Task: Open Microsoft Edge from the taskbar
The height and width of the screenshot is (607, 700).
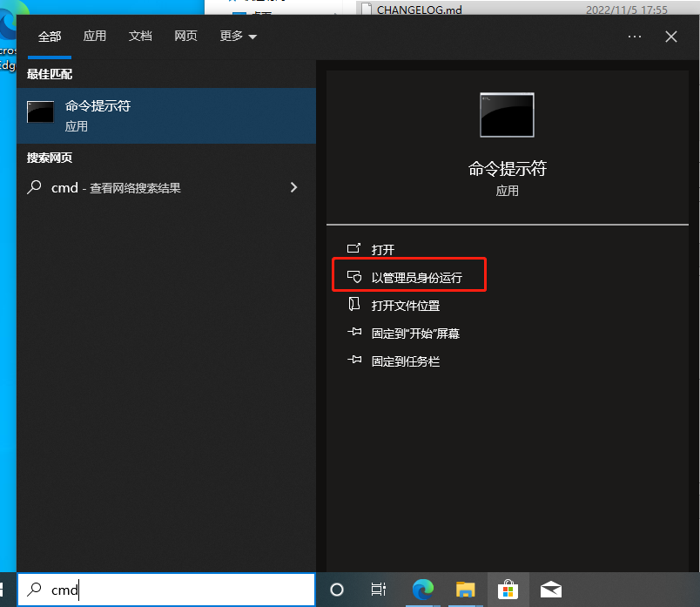Action: [422, 590]
